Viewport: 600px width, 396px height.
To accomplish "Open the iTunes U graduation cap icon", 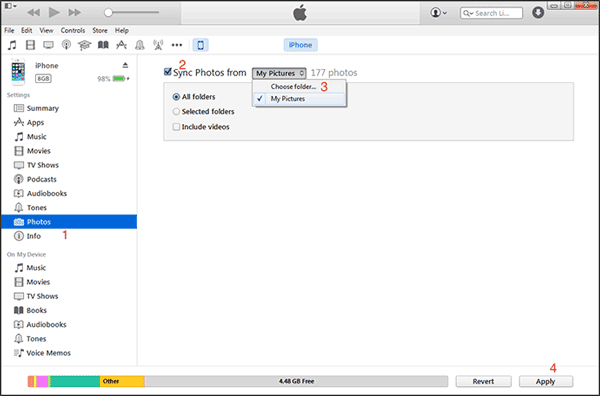I will [85, 45].
